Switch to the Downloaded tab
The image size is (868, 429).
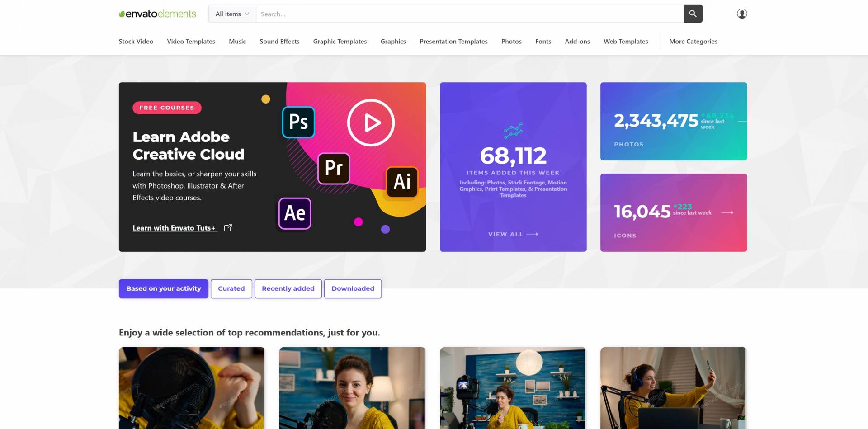click(x=353, y=289)
